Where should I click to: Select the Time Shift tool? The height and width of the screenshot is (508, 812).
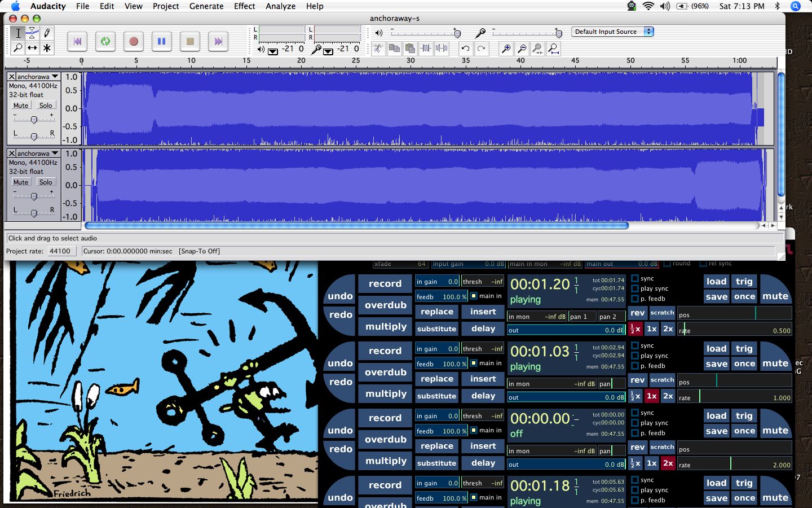point(33,47)
